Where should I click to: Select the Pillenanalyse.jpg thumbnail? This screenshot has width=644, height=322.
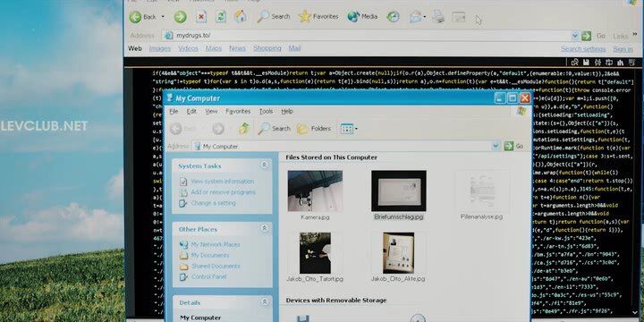[481, 191]
